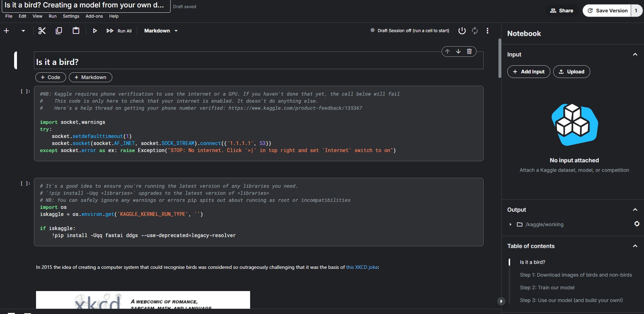This screenshot has width=644, height=314.
Task: Collapse the Table of contents section
Action: pos(635,246)
